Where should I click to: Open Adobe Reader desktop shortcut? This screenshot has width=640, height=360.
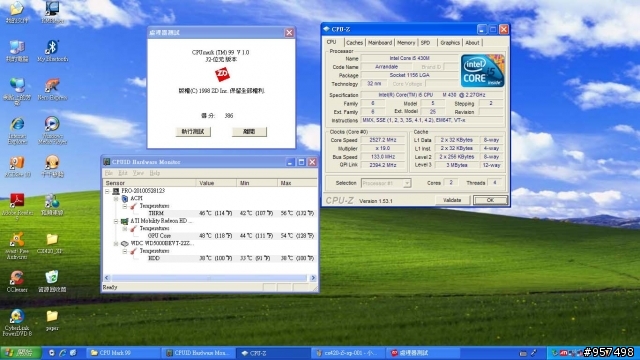[x=17, y=207]
